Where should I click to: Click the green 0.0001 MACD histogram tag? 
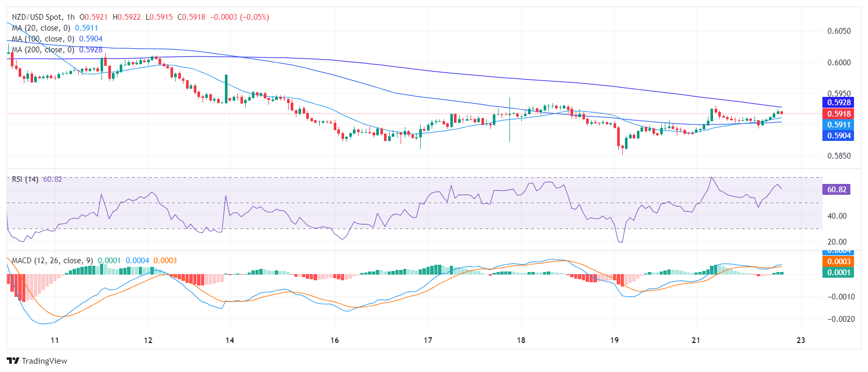tap(838, 273)
